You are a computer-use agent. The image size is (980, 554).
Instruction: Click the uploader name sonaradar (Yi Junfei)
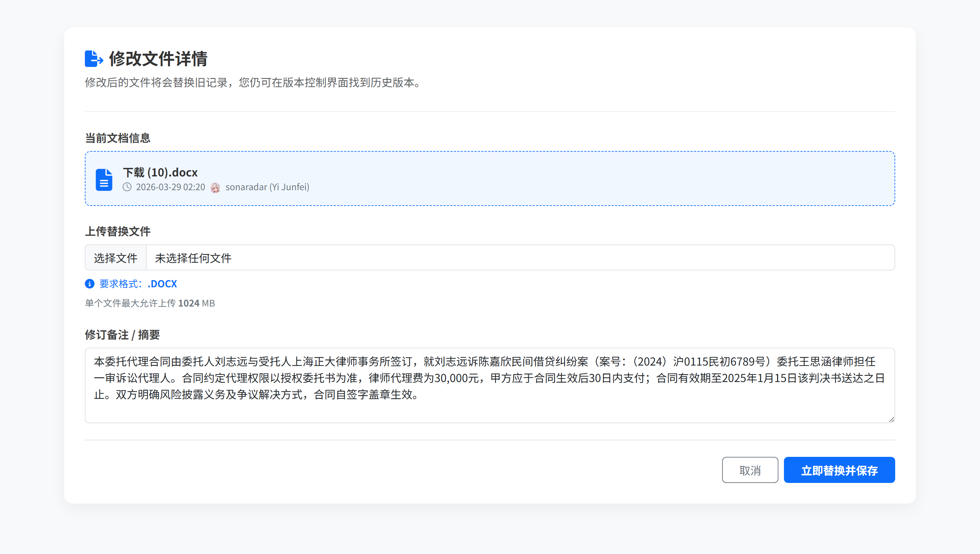click(267, 187)
